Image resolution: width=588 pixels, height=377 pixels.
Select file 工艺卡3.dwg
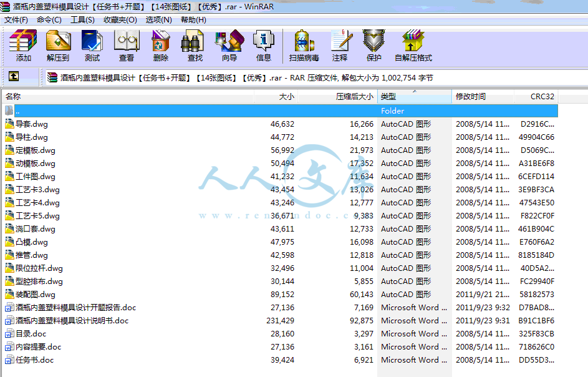pos(37,189)
